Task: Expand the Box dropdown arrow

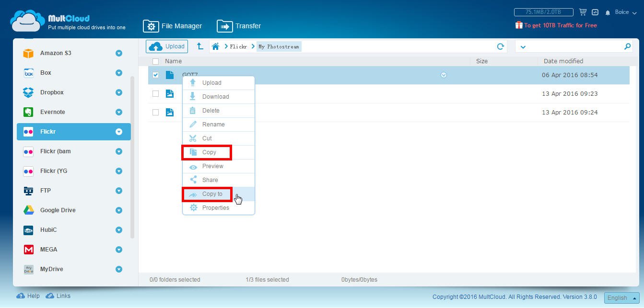Action: pos(119,73)
